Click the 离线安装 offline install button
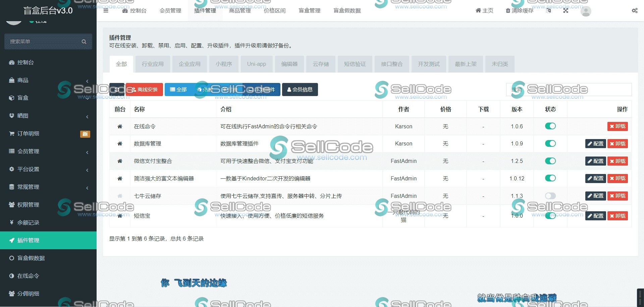Viewport: 644px width, 307px height. click(x=144, y=89)
